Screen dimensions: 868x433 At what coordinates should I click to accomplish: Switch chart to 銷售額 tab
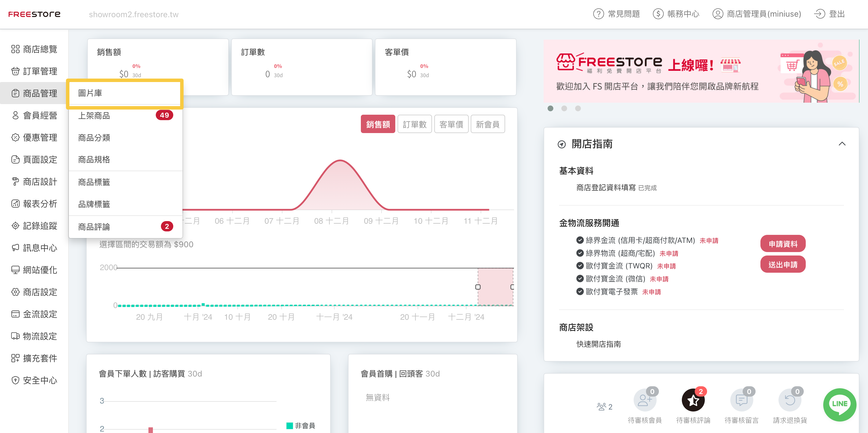(x=378, y=124)
